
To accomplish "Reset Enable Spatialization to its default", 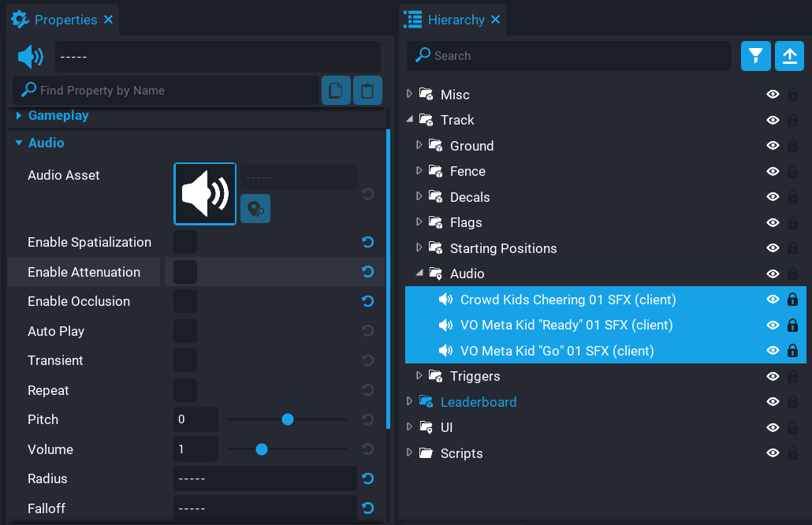I will [367, 242].
